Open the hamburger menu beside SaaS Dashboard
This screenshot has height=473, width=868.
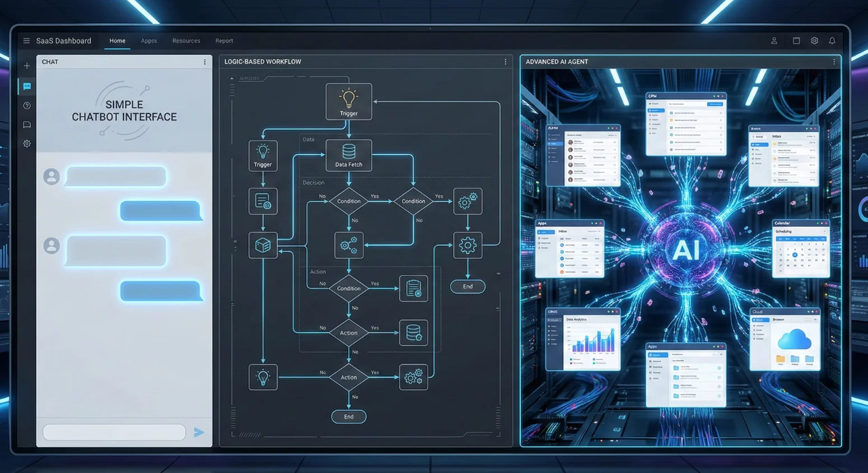(x=26, y=41)
